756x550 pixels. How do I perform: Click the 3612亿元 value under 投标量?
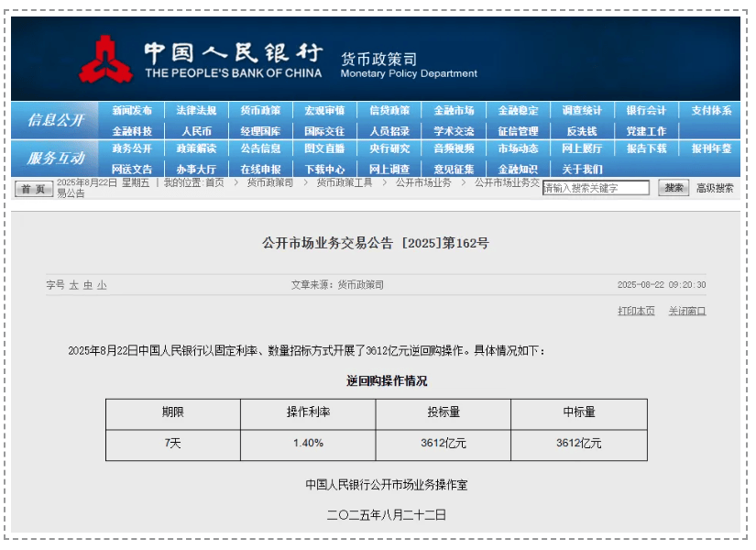point(444,443)
